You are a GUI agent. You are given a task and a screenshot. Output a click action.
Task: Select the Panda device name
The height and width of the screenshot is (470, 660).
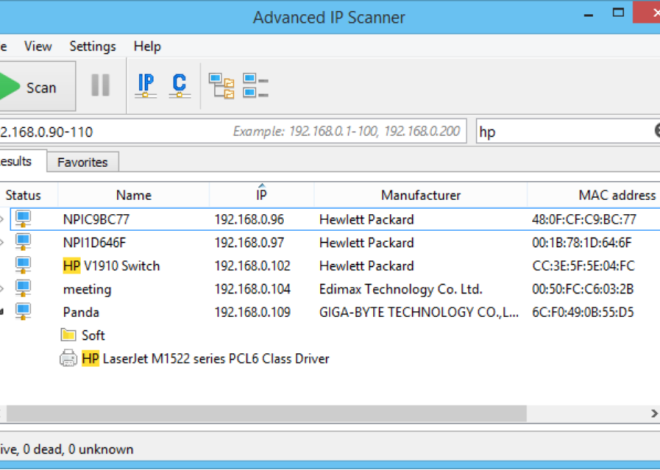pyautogui.click(x=81, y=312)
